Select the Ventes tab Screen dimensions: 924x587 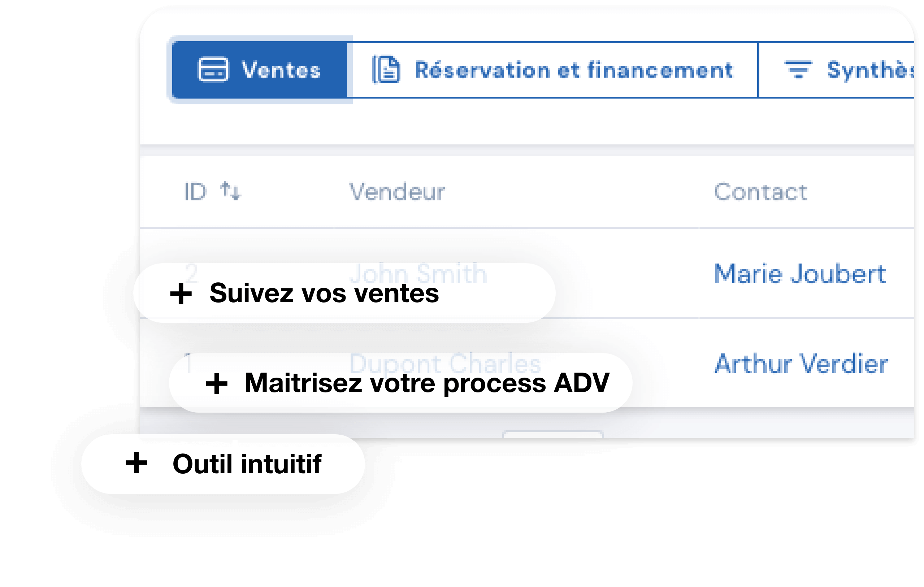coord(259,70)
